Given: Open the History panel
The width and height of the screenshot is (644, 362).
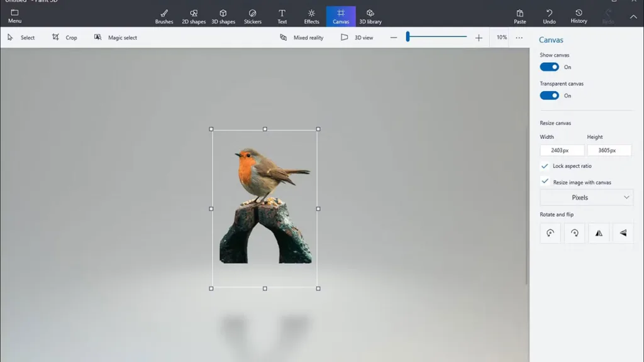Looking at the screenshot, I should 579,17.
